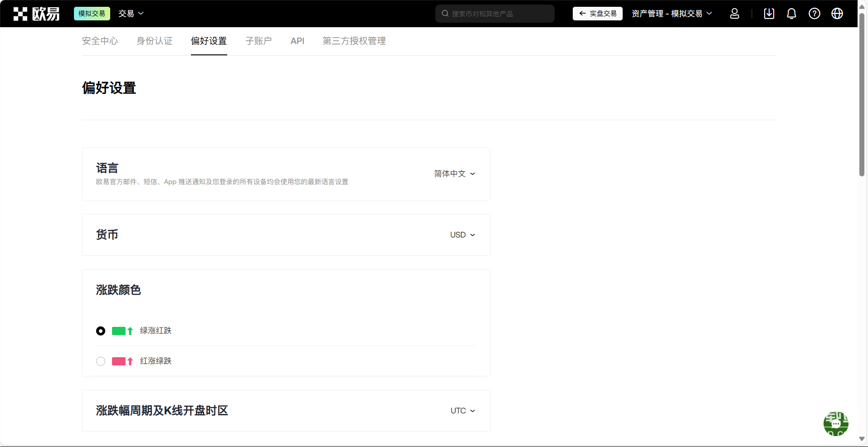Click the globe language icon

[x=837, y=14]
